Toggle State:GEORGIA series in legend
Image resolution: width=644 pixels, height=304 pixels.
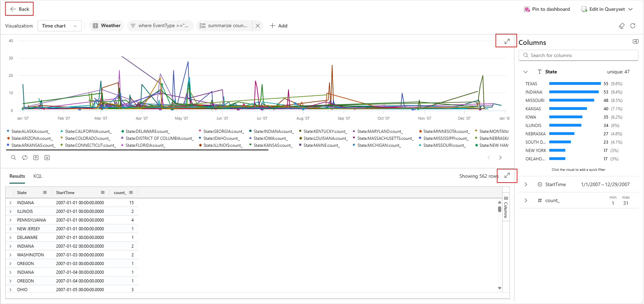pyautogui.click(x=221, y=131)
